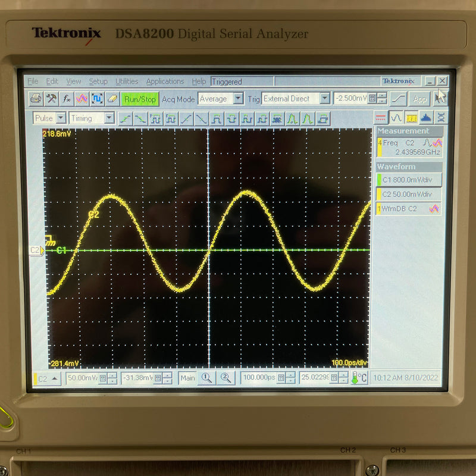Select the positive crossing measurement icon
The height and width of the screenshot is (476, 476).
click(186, 118)
